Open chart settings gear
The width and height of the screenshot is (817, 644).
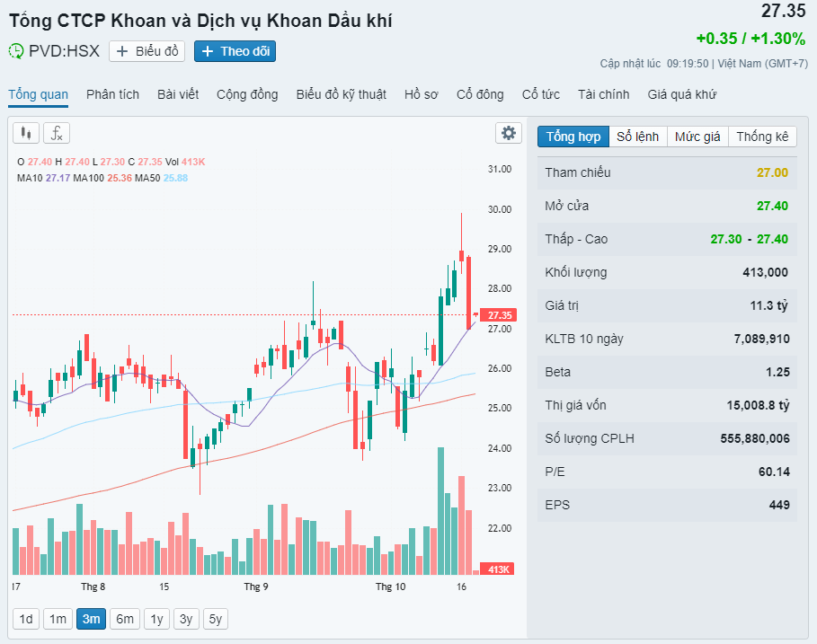(509, 133)
